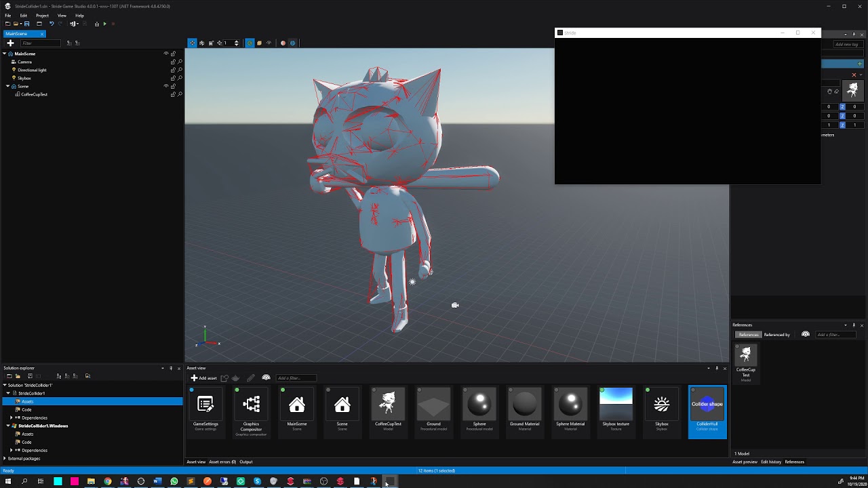The image size is (868, 488).
Task: Collapse Solution 'StrideCollider1' node
Action: click(x=5, y=385)
